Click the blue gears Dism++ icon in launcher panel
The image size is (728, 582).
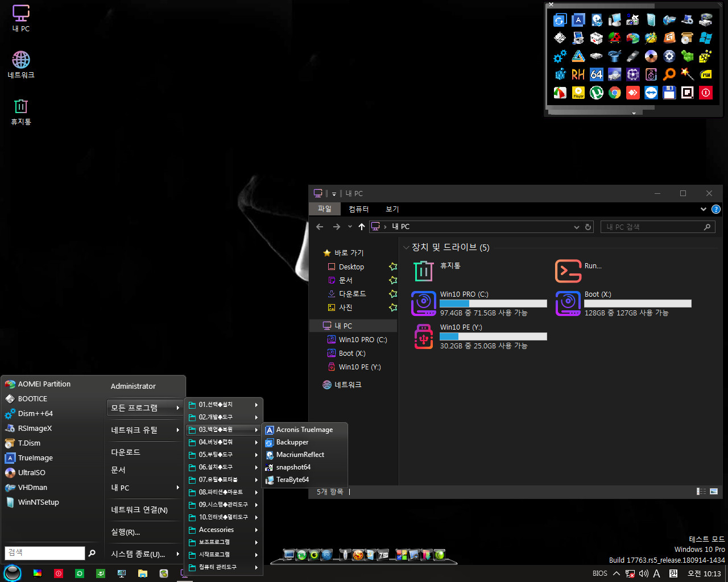click(560, 56)
